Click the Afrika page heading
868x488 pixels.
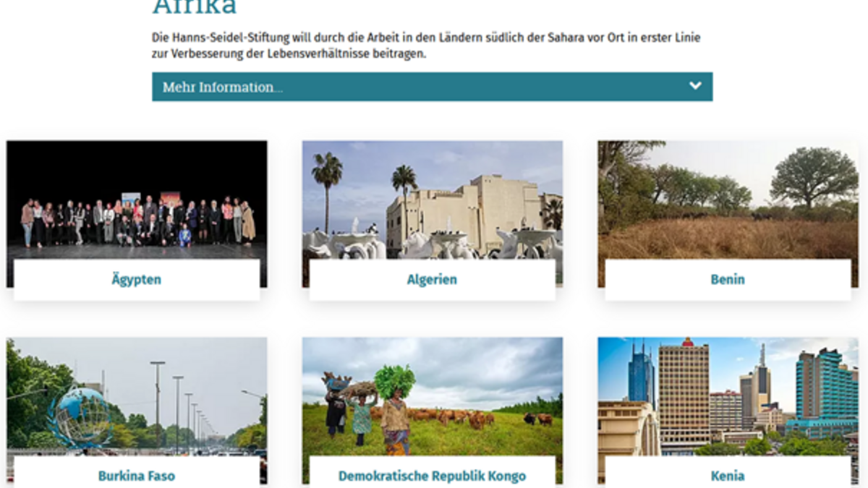194,7
